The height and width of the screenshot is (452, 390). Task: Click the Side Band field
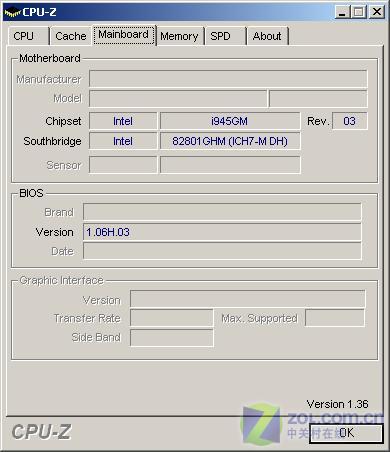click(172, 338)
